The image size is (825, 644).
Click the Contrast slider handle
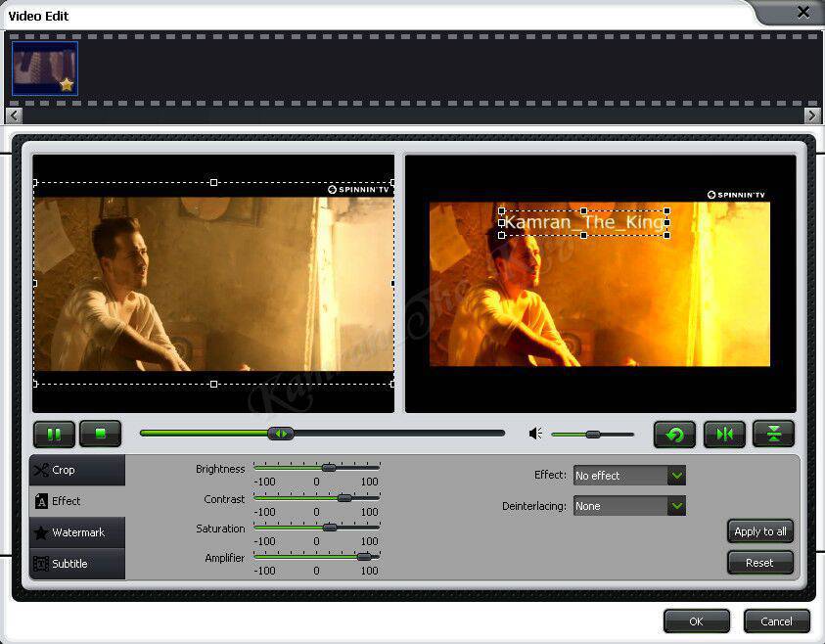[344, 498]
